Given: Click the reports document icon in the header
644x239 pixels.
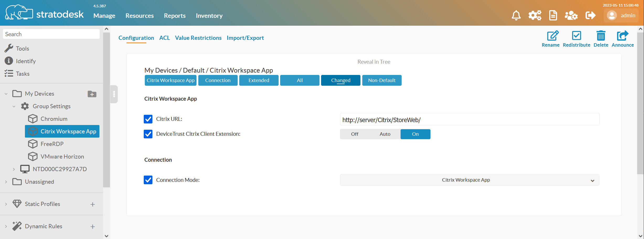Looking at the screenshot, I should (x=553, y=15).
